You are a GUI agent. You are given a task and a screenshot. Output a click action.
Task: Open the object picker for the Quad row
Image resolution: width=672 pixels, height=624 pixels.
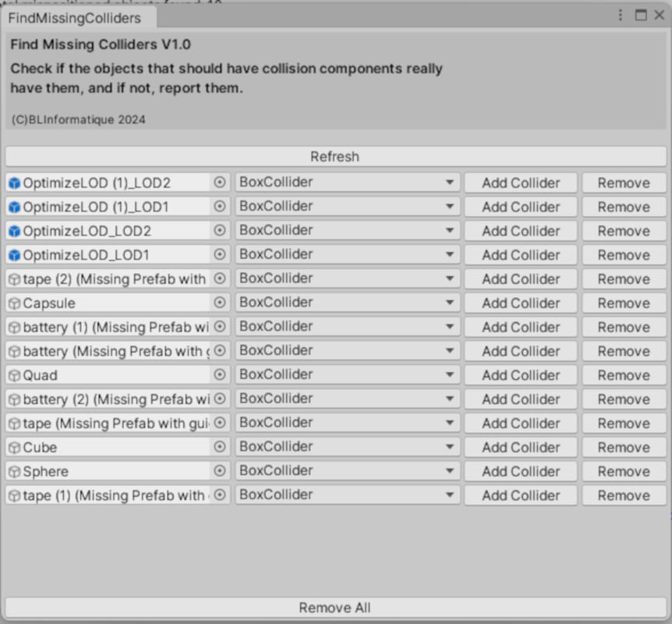221,375
